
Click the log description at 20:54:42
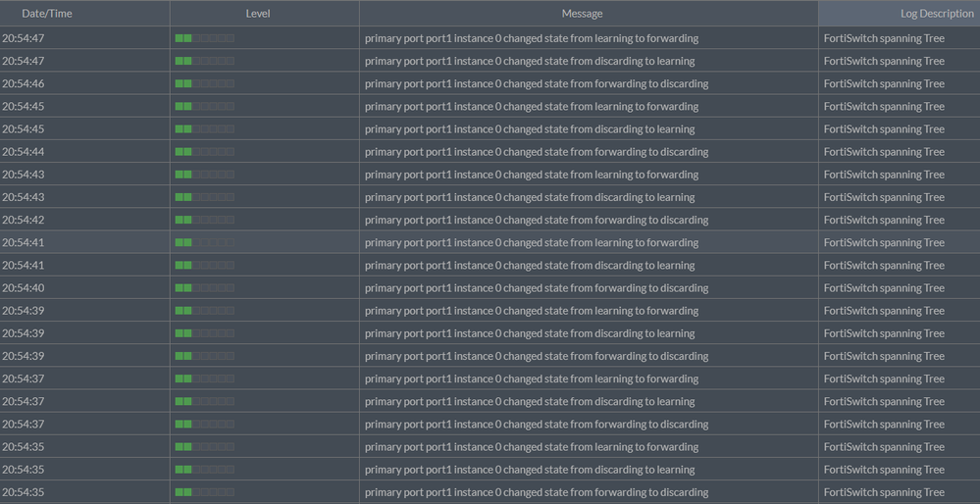tap(884, 221)
